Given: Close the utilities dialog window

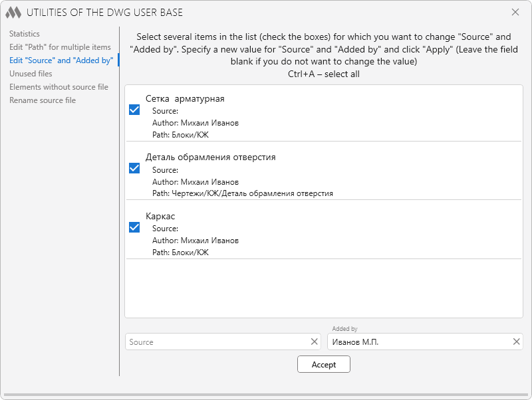Looking at the screenshot, I should [x=515, y=12].
